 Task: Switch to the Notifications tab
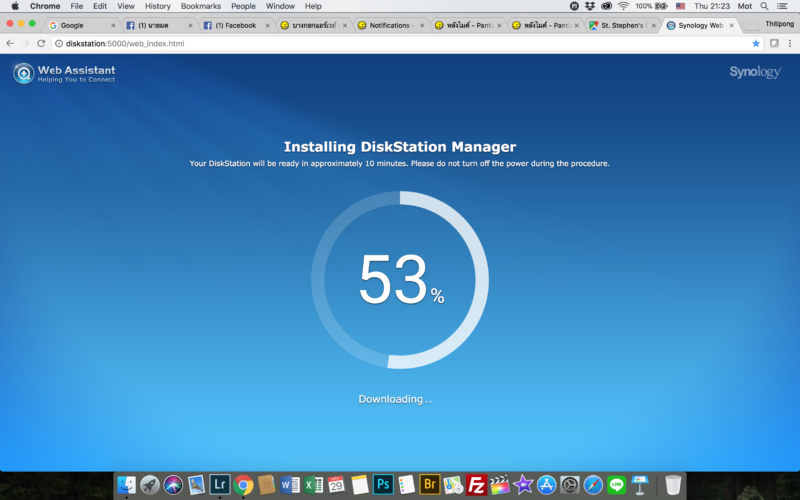pyautogui.click(x=390, y=25)
